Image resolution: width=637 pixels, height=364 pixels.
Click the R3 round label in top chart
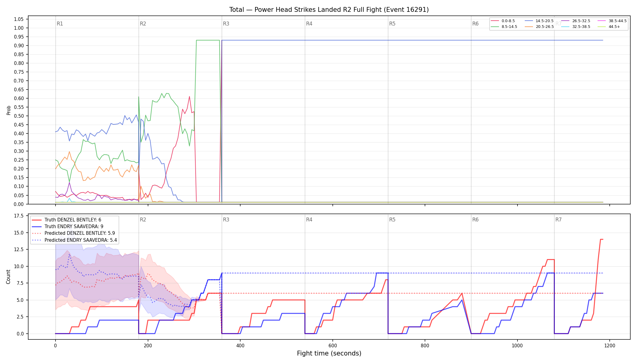(x=226, y=24)
